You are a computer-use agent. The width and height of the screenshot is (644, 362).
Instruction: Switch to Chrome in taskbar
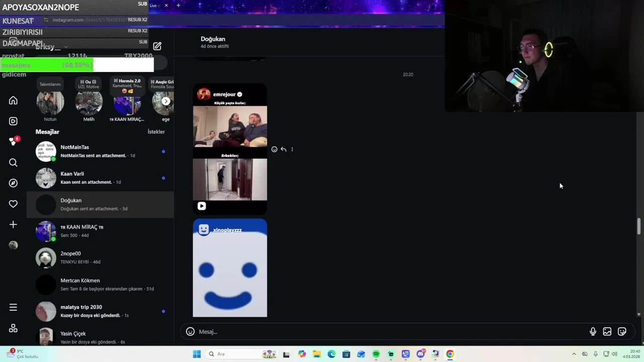tap(450, 354)
